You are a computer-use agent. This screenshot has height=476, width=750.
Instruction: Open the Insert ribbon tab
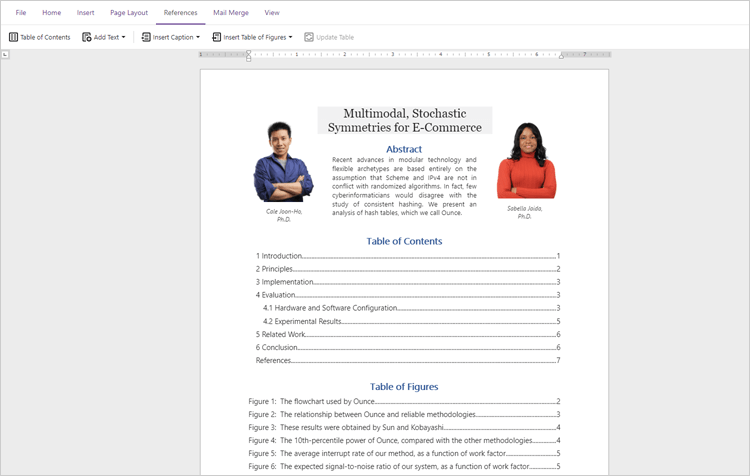(86, 13)
